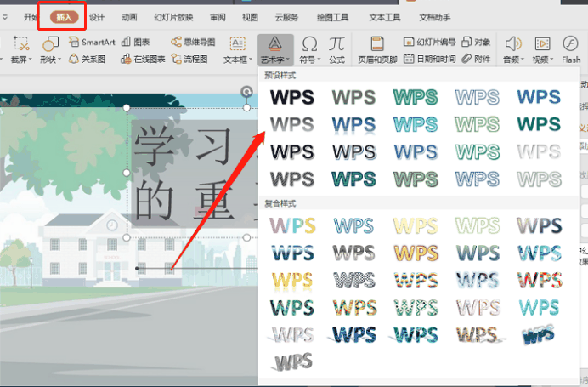Insert Flash content
The width and height of the screenshot is (588, 387).
(x=571, y=49)
